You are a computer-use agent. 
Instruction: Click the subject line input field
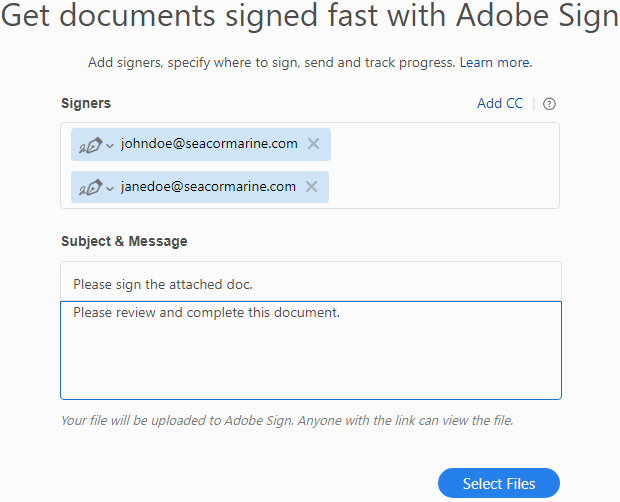point(310,284)
